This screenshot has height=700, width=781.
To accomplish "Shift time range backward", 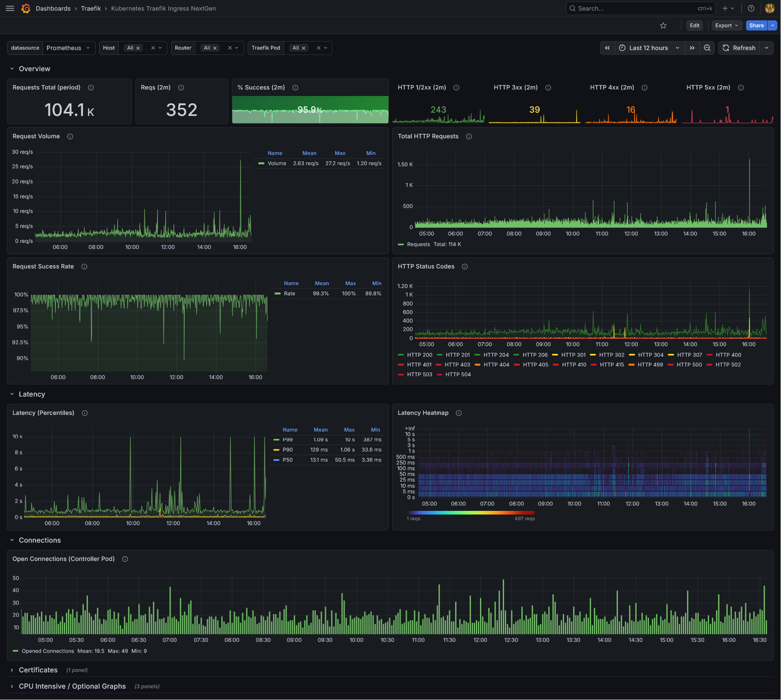I will [x=607, y=48].
